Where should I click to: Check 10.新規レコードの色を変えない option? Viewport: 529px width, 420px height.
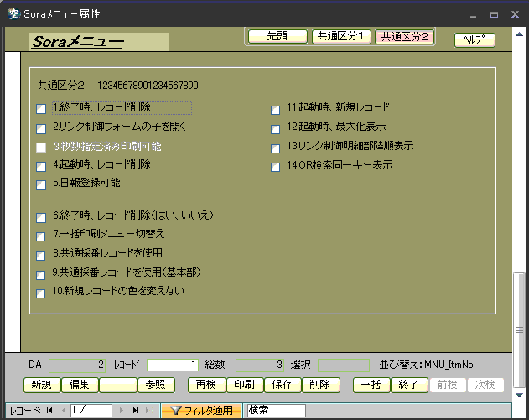click(x=41, y=293)
